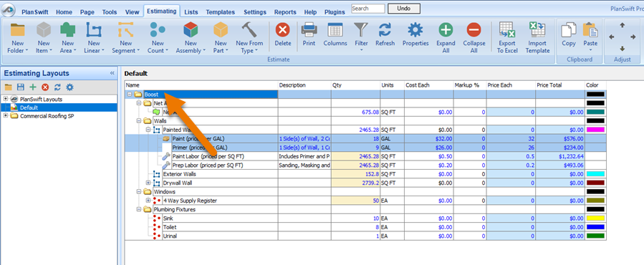Open the Plugins tab
Screen dimensions: 644x265
[x=335, y=12]
